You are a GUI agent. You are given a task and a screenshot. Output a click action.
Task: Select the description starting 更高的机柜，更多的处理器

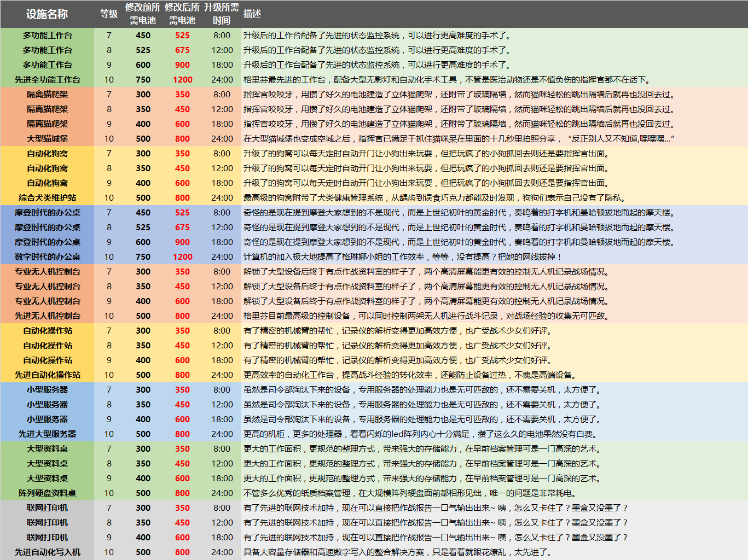pos(421,434)
